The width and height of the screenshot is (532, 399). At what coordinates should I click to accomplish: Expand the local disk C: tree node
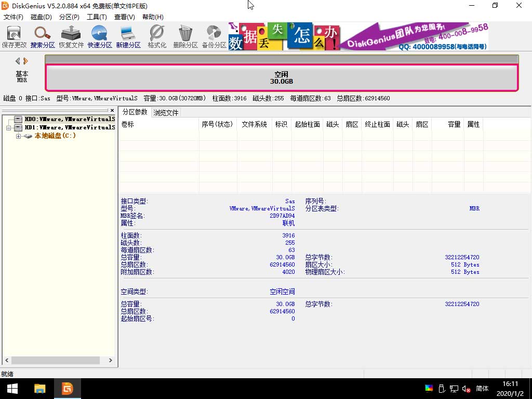tap(18, 137)
